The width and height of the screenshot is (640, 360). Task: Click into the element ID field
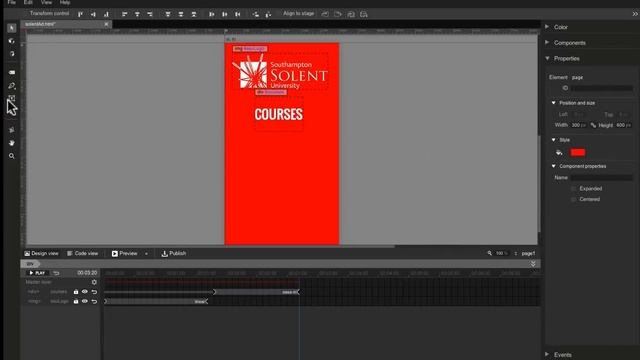602,88
